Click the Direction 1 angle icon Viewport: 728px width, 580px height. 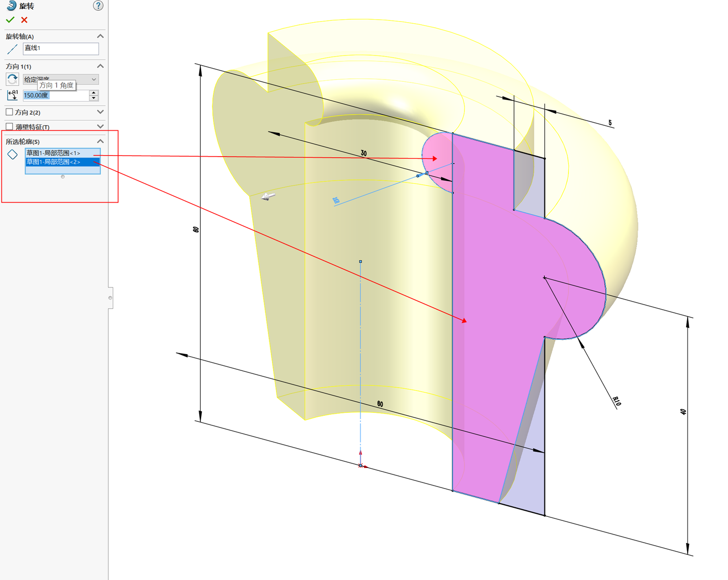tap(12, 95)
